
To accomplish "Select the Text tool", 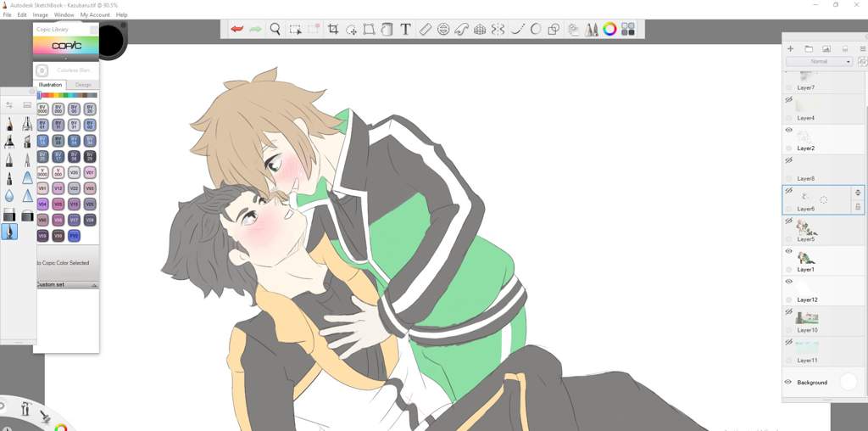I will (x=405, y=30).
